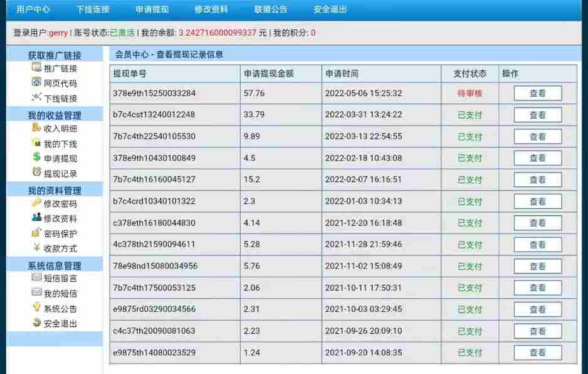Viewport: 588px width, 374px height.
Task: Click the 已激活 account status text
Action: [x=122, y=33]
